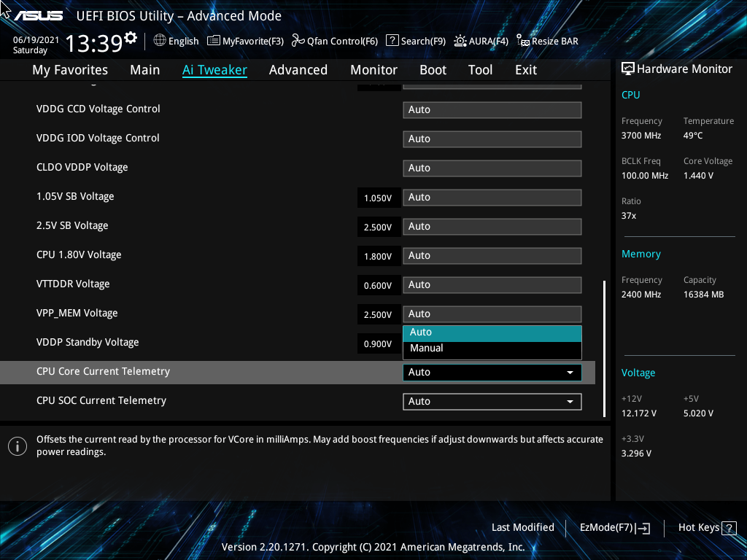
Task: Open the CPU Core Current Telemetry dropdown
Action: tap(492, 372)
